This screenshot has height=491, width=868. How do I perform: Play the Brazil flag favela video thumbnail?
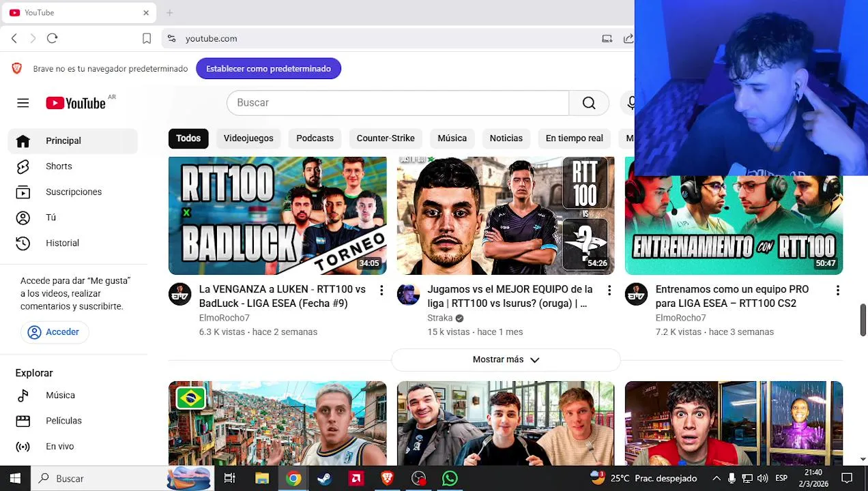pos(278,423)
